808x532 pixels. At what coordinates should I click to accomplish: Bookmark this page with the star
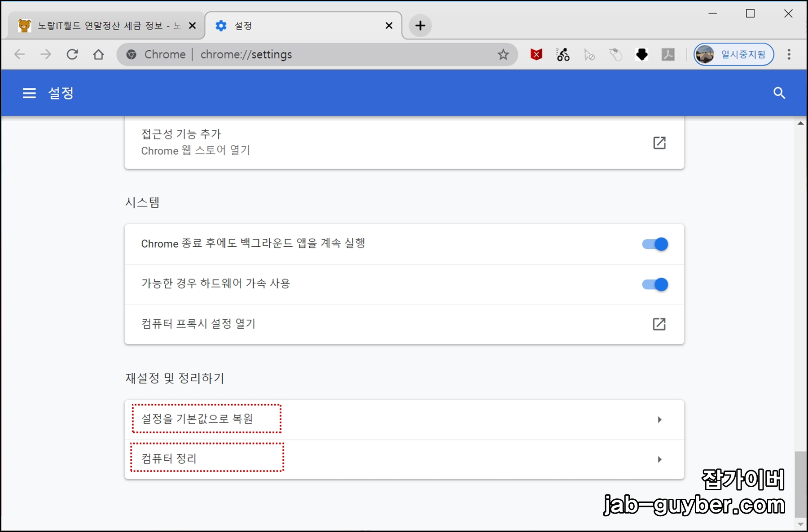503,54
